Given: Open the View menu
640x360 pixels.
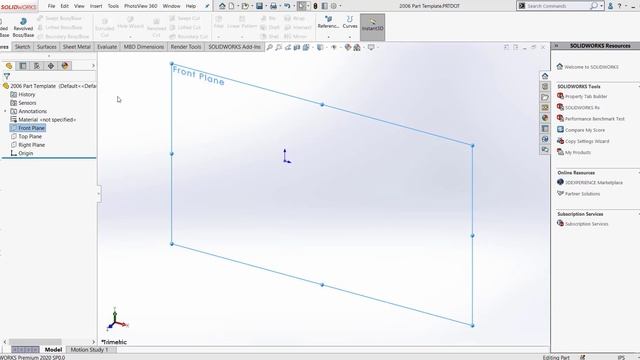Looking at the screenshot, I should [x=79, y=6].
